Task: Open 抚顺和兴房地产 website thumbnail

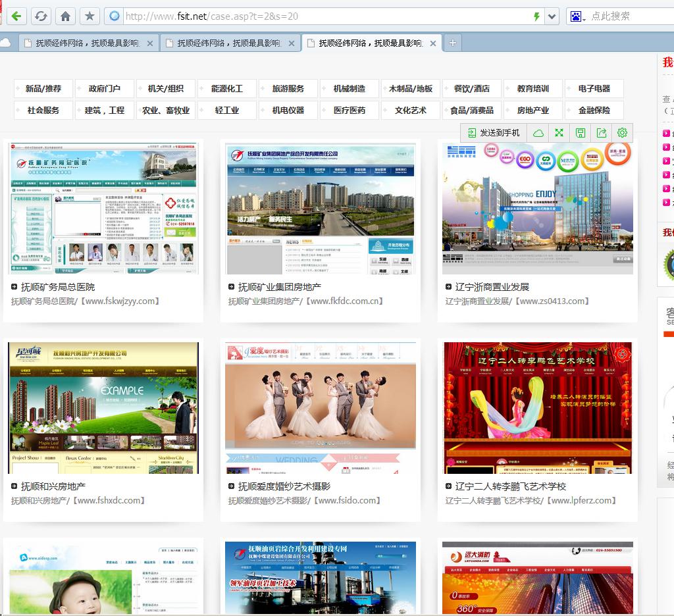Action: [x=103, y=408]
